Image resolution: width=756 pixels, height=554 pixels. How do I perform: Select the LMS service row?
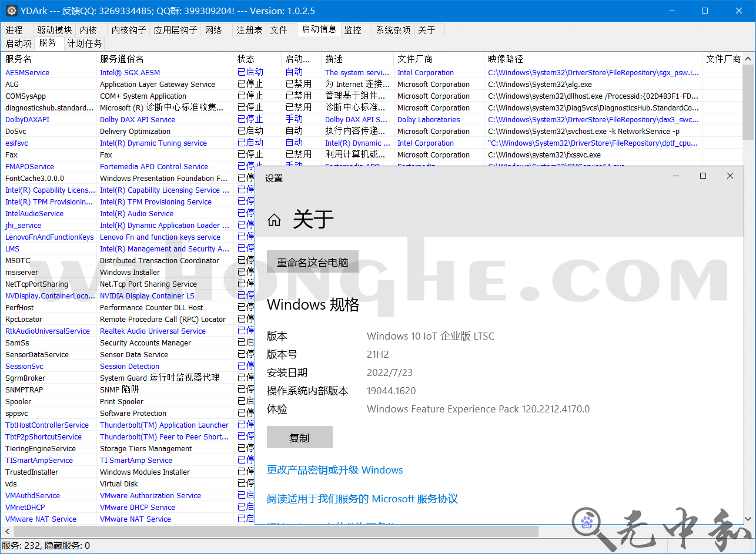[x=128, y=249]
